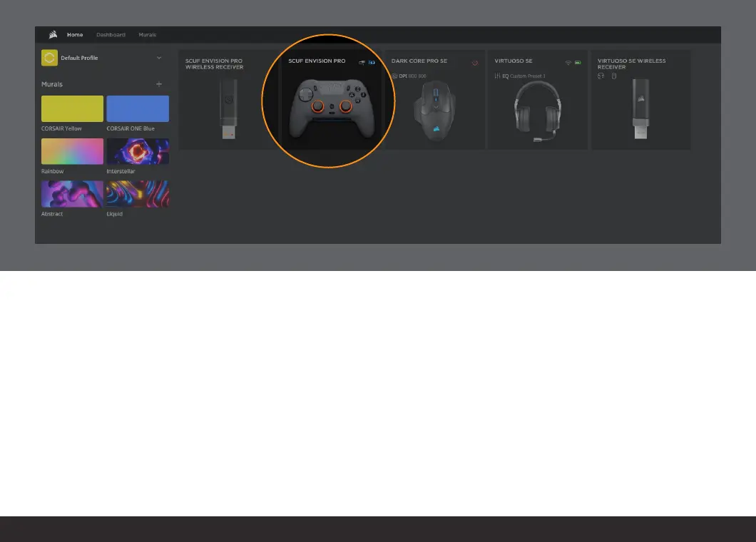Open the Virtuoso SE Wireless Receiver dongle image

click(x=640, y=109)
